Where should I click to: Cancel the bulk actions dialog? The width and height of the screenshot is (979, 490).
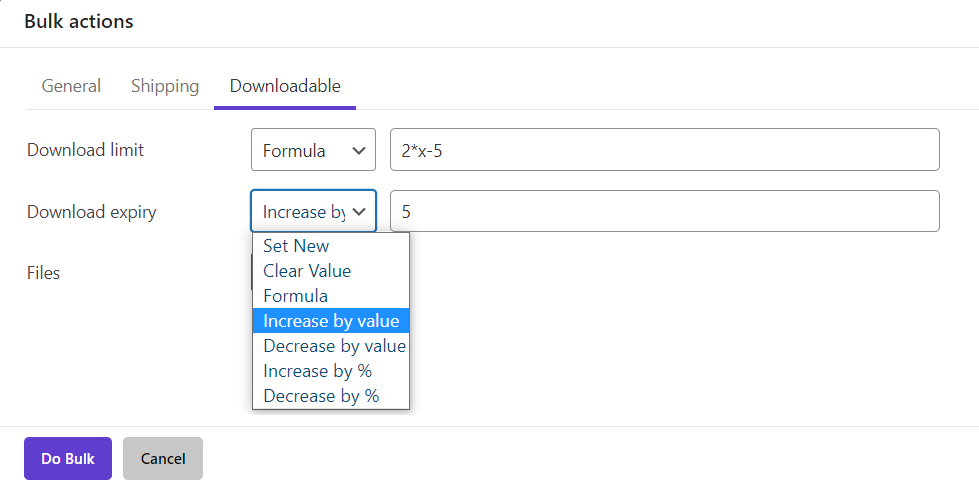163,459
